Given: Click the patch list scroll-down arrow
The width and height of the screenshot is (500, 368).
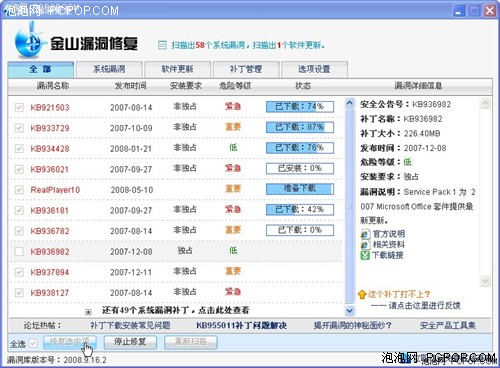Looking at the screenshot, I should coord(349,311).
